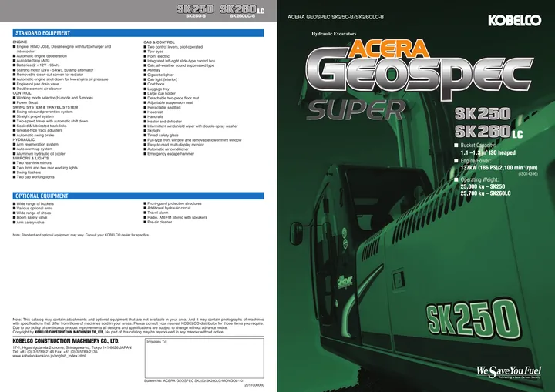
Task: Click 'Power Boost' item
Action: [x=27, y=102]
